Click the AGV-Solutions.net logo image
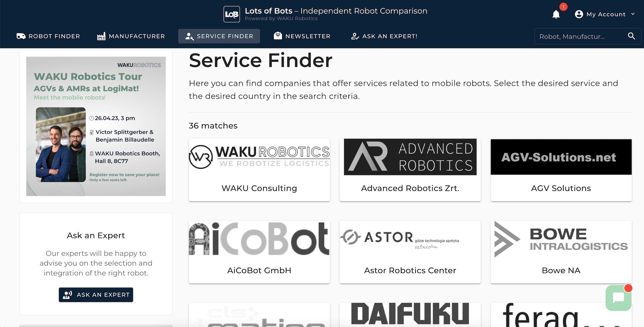 pyautogui.click(x=561, y=157)
